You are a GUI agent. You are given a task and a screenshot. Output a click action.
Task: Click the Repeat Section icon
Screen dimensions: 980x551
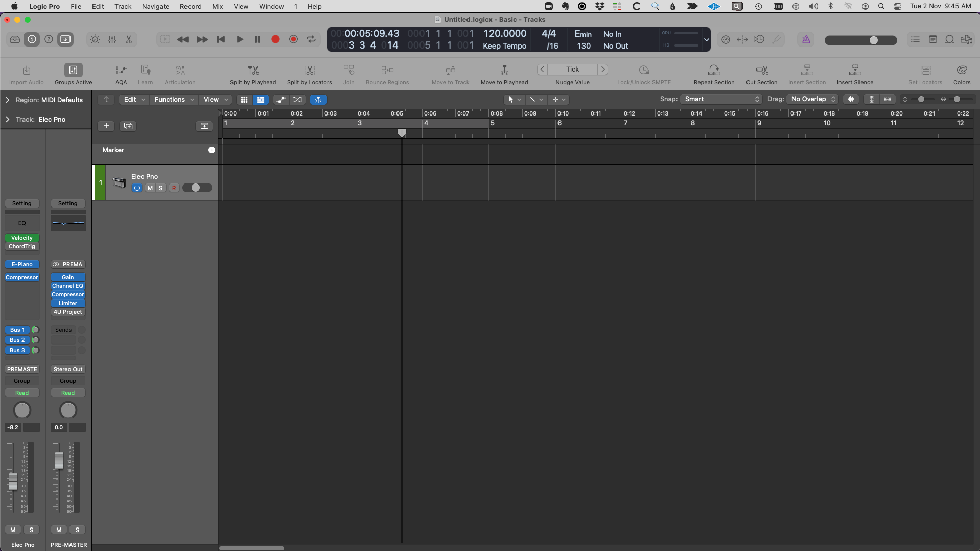(x=714, y=73)
